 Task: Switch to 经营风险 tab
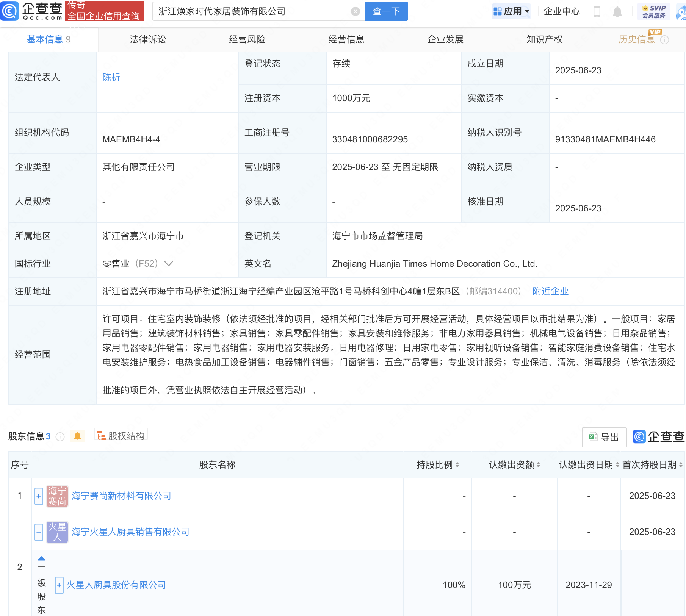click(x=247, y=39)
